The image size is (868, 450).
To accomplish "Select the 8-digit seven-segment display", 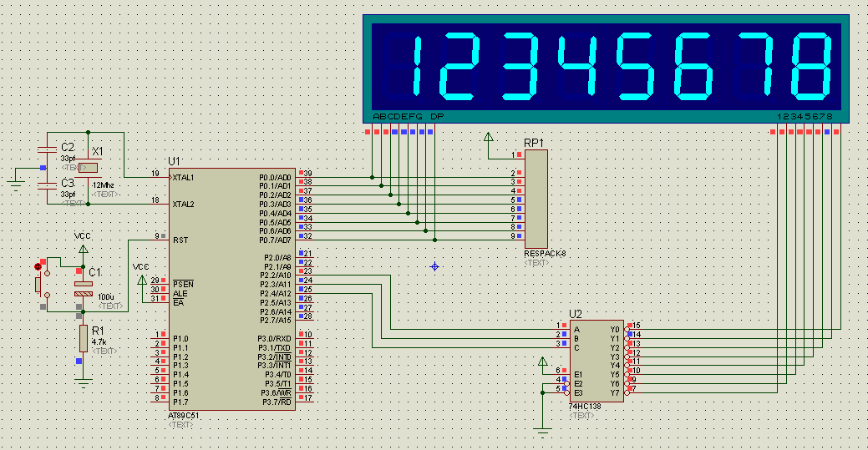I will (x=606, y=68).
